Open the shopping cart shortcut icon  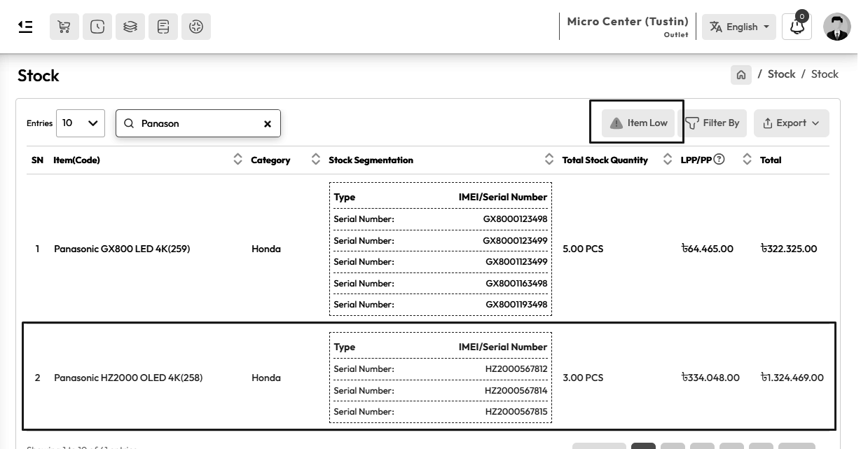(64, 27)
